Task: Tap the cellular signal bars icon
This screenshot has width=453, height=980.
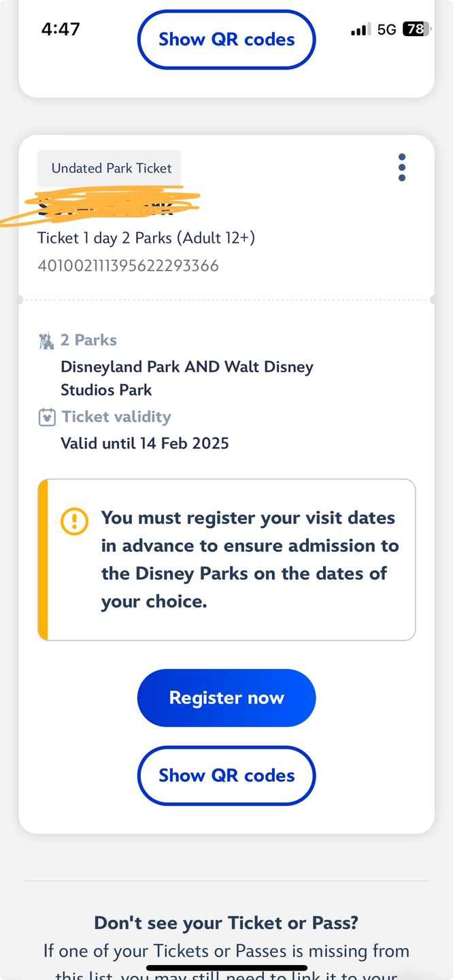Action: [360, 29]
